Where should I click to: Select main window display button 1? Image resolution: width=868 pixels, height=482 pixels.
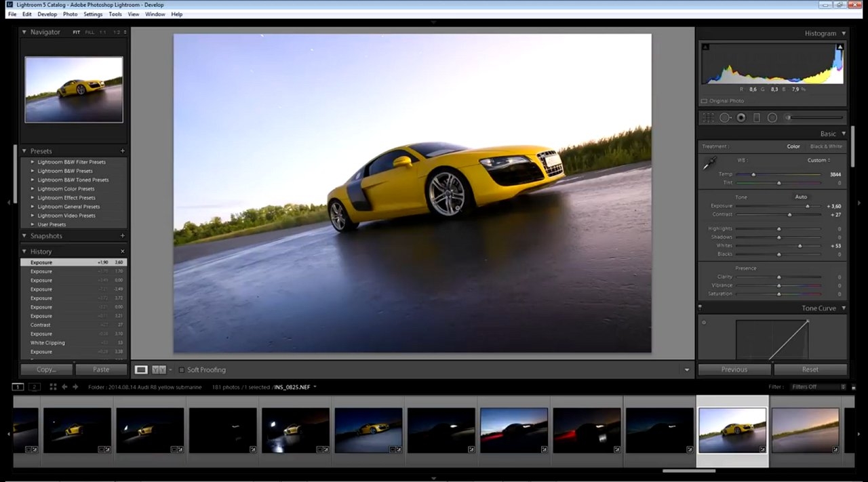click(x=18, y=386)
